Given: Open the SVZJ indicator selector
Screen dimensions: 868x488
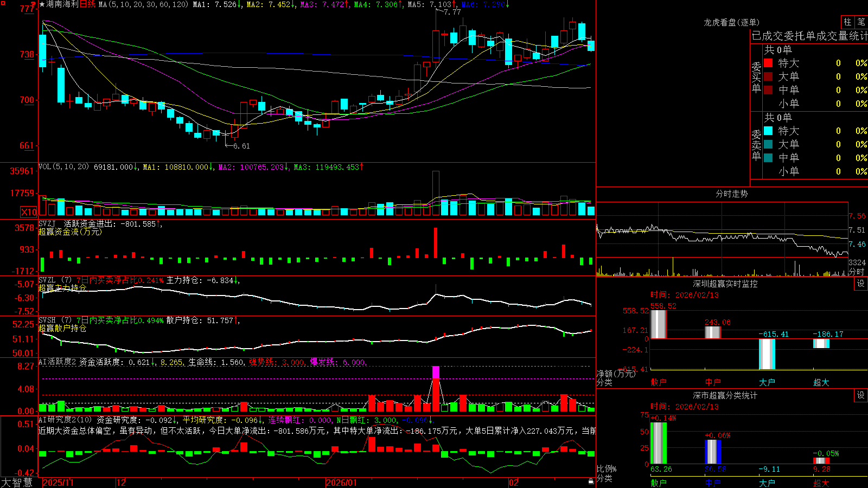Looking at the screenshot, I should (x=47, y=223).
